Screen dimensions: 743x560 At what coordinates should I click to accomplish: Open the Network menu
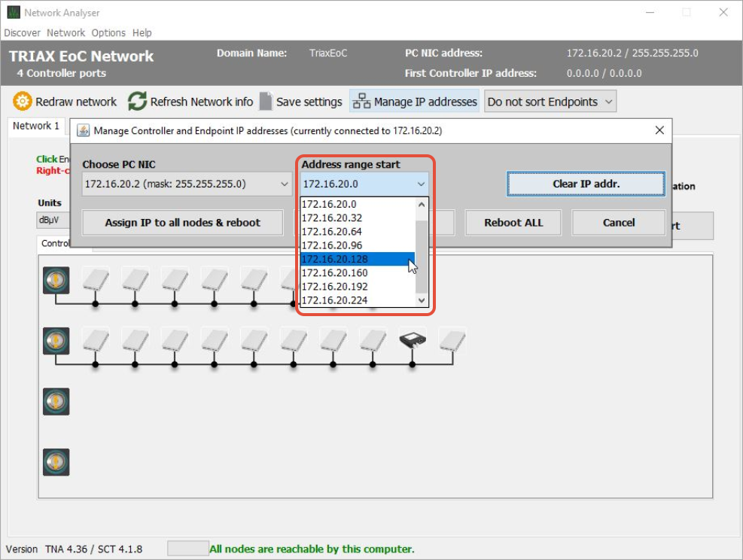tap(65, 32)
